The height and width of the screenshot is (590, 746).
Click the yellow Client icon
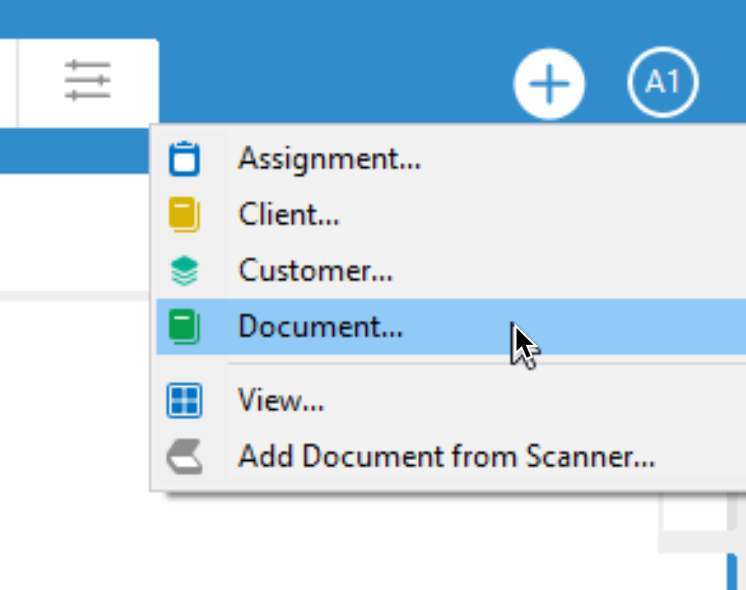coord(184,215)
